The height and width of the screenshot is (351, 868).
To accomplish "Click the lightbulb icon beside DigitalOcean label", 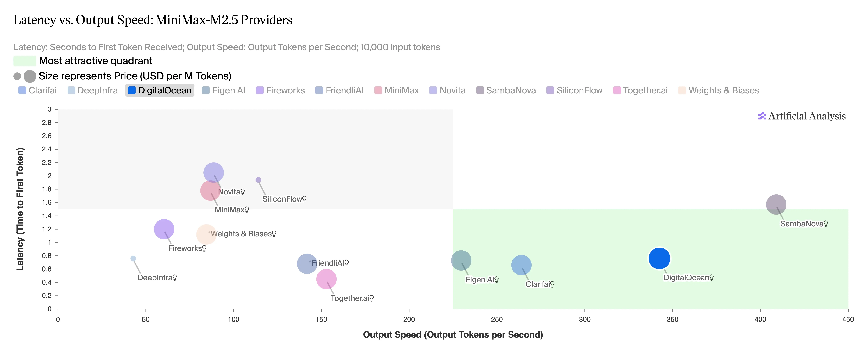I will coord(711,278).
